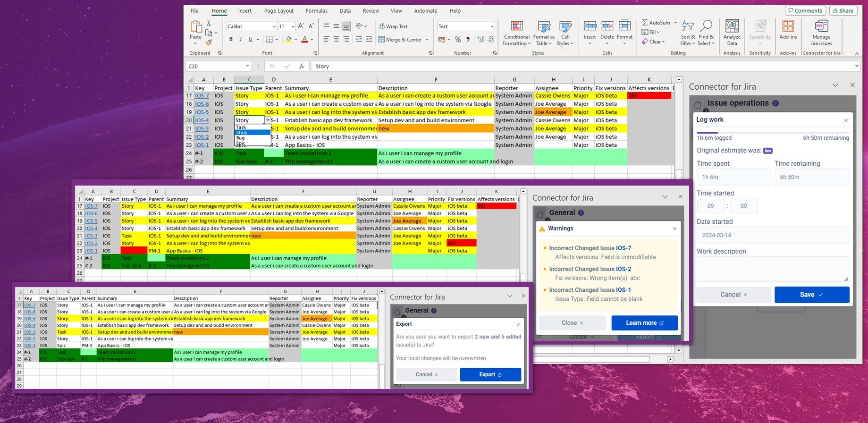Open the File tab
Viewport: 868px width, 423px height.
[194, 11]
